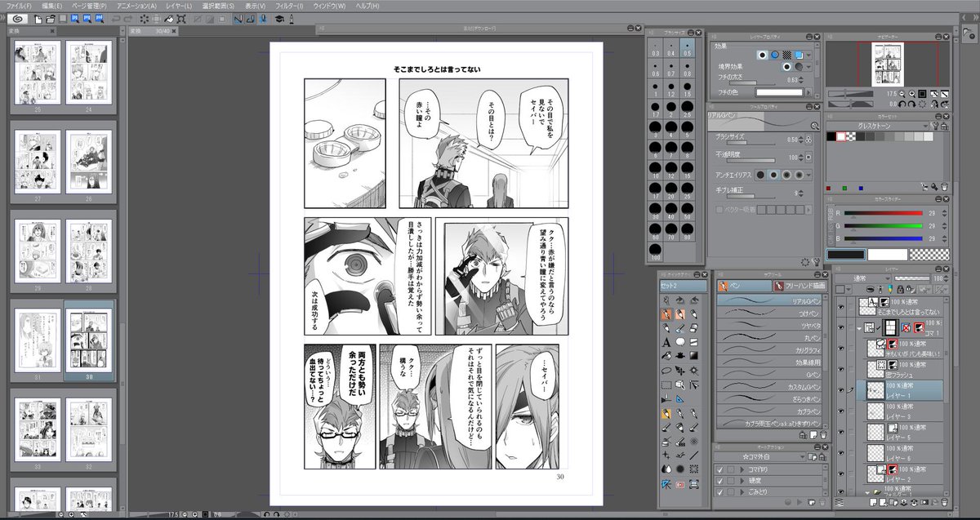Viewport: 980px width, 520px height.
Task: Select the text tool 'A' icon
Action: tap(666, 341)
